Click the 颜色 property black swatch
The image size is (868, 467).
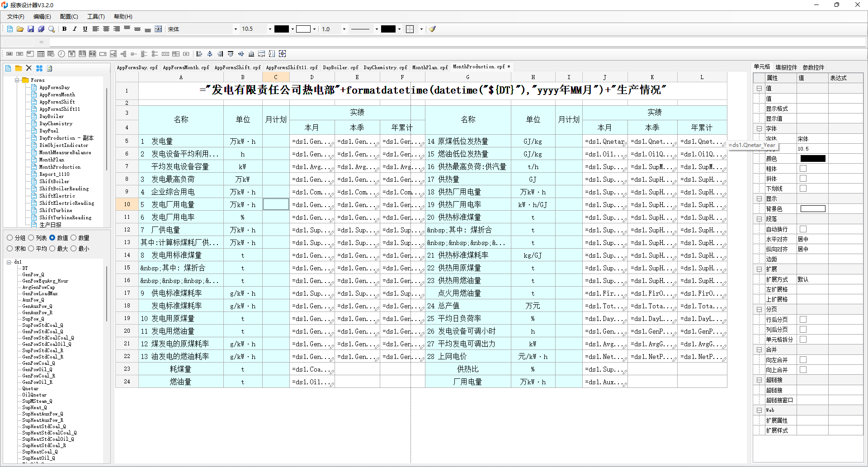pyautogui.click(x=813, y=159)
